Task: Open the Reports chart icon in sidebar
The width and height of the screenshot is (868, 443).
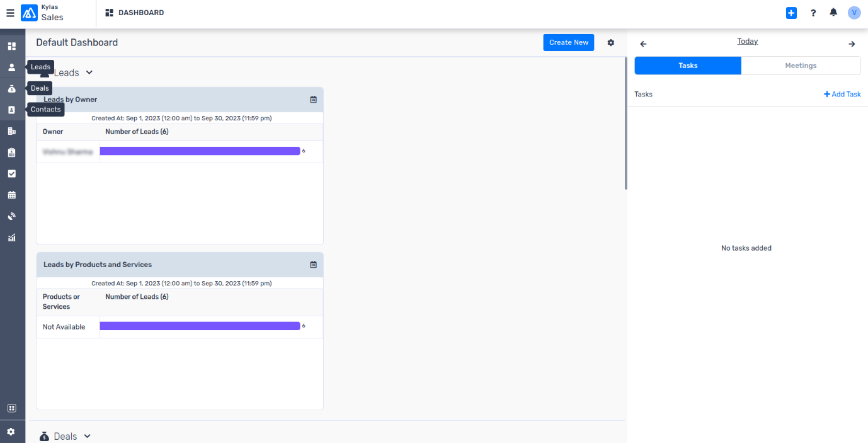Action: pos(11,238)
